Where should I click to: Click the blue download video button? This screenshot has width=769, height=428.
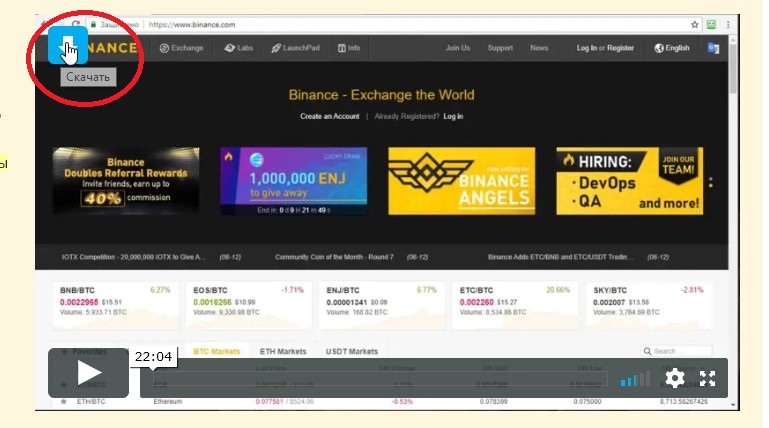pyautogui.click(x=68, y=45)
